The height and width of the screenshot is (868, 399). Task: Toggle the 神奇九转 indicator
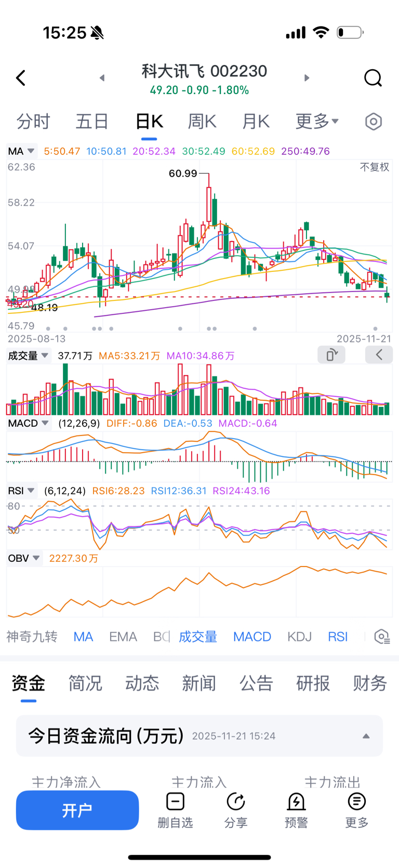pos(32,637)
